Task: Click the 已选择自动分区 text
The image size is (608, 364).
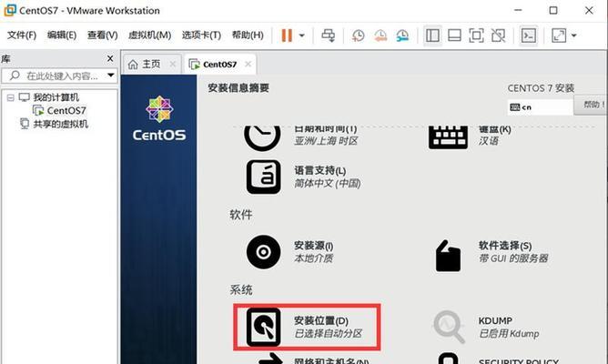Action: point(328,334)
